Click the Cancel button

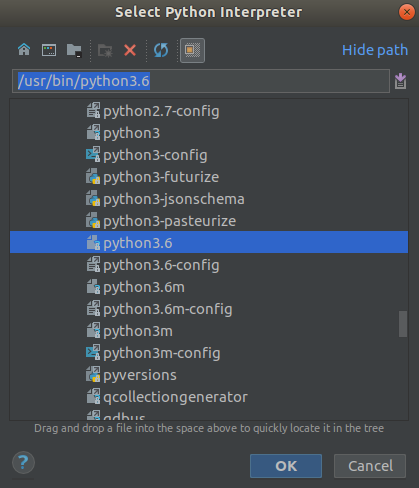[370, 466]
